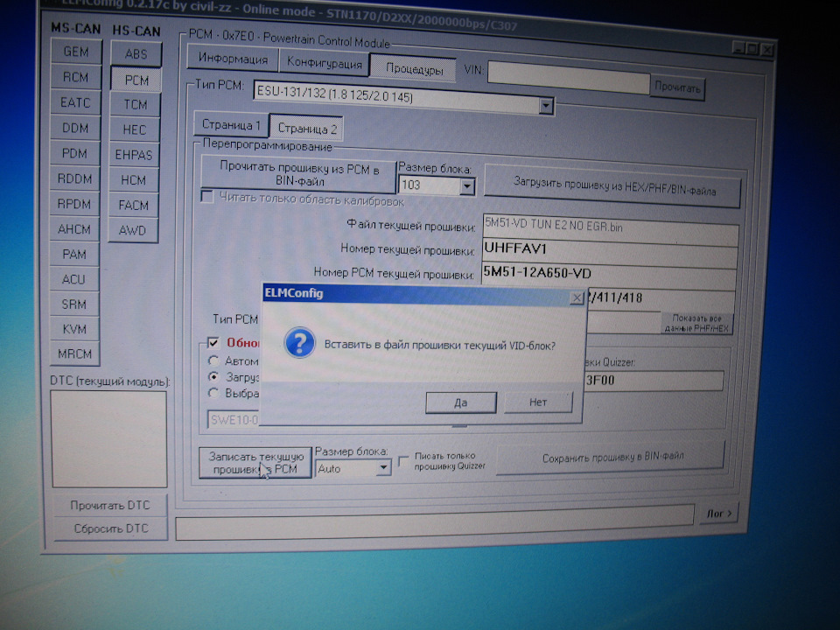Viewport: 840px width, 630px height.
Task: Select the ACU module
Action: (x=73, y=279)
